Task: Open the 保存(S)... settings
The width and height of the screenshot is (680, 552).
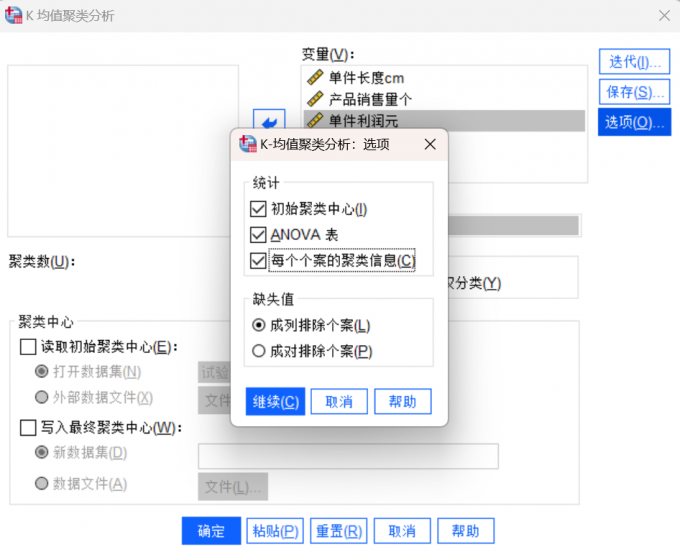Action: click(634, 91)
